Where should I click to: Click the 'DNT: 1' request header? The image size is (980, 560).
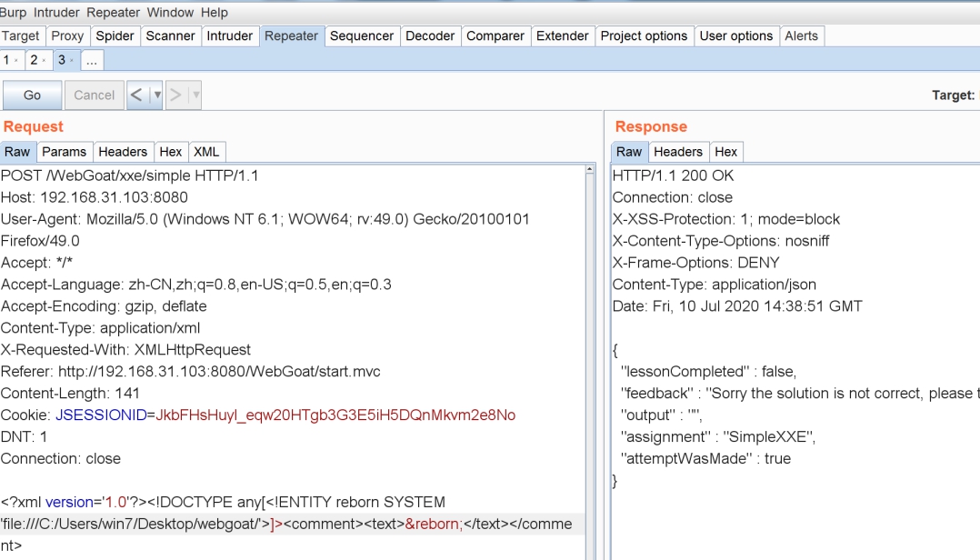click(x=24, y=437)
